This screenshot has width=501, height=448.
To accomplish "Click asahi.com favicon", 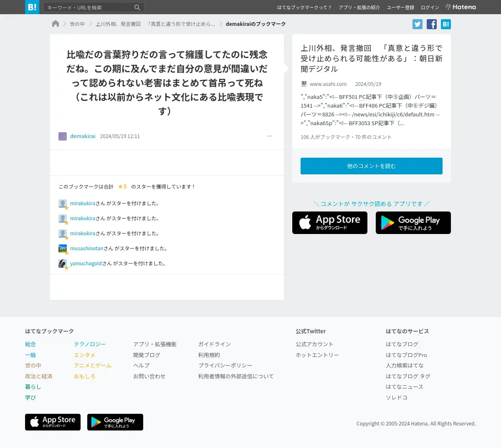I will (x=304, y=84).
